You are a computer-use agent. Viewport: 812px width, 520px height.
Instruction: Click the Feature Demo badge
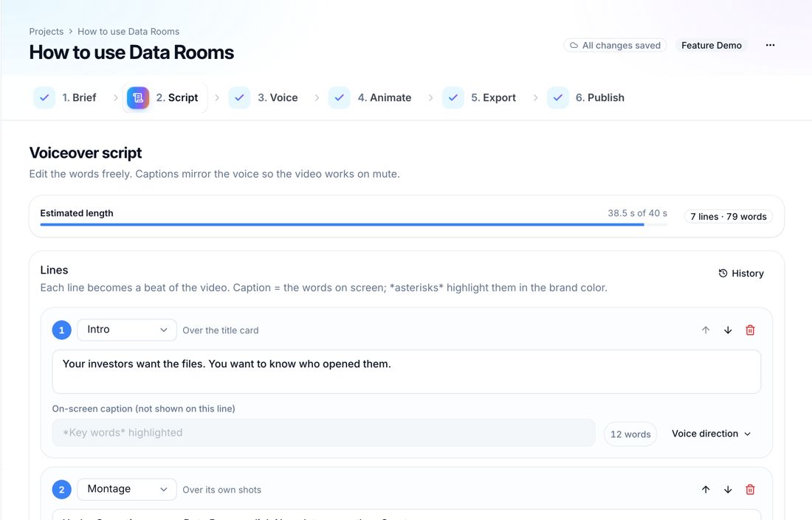tap(712, 46)
